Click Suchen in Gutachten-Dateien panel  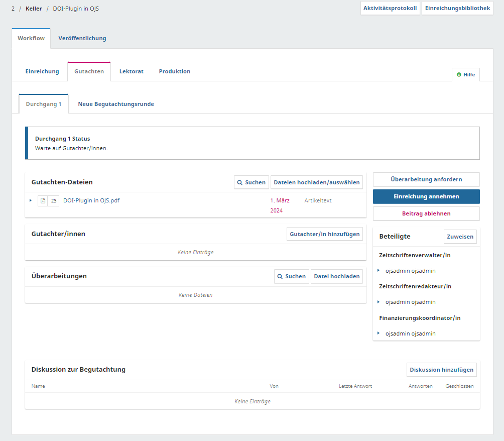point(251,182)
